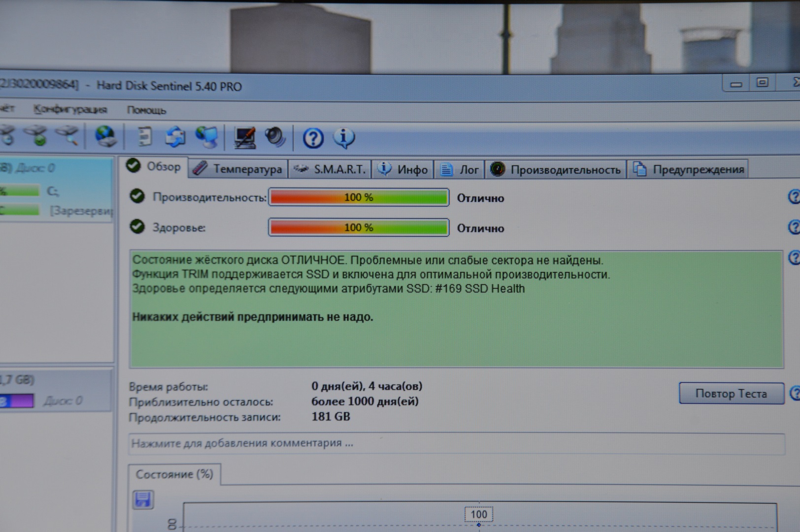Click the 181 GB value
The image size is (800, 532).
(331, 417)
